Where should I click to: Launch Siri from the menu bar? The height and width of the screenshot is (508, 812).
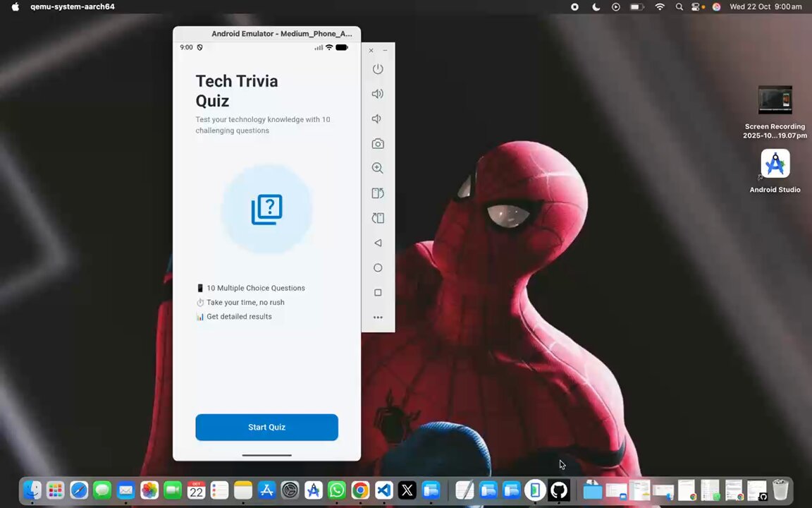[717, 7]
